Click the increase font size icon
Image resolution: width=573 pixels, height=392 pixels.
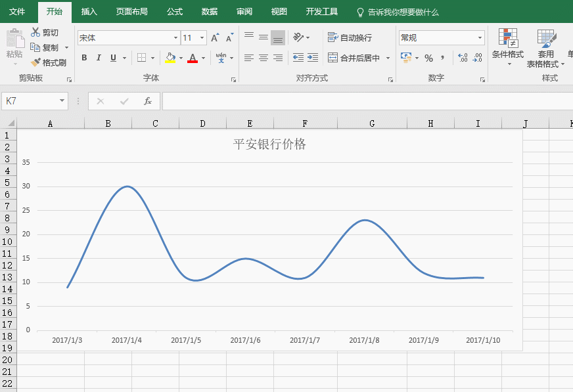[x=215, y=38]
